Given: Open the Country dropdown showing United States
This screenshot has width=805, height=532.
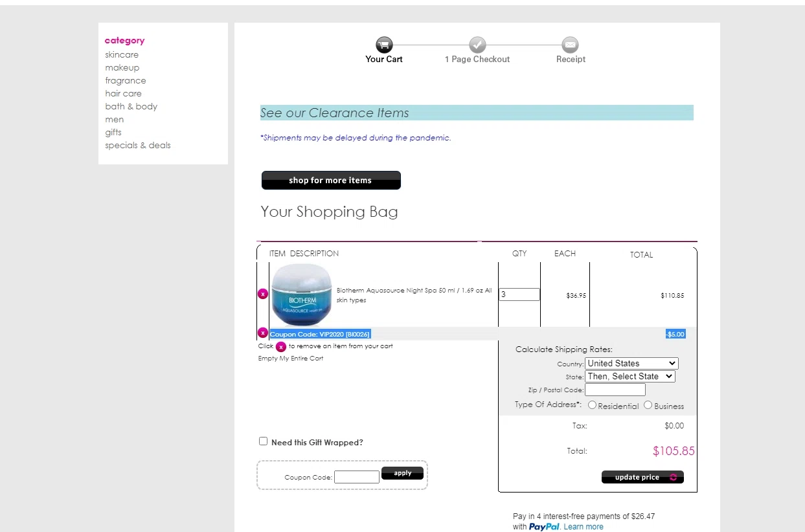Looking at the screenshot, I should [631, 364].
